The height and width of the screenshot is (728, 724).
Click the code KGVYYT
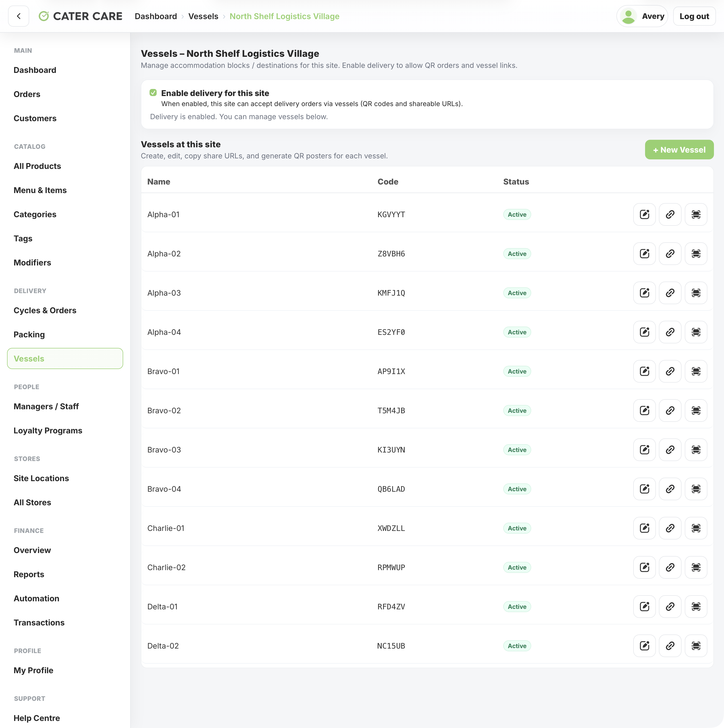point(391,214)
